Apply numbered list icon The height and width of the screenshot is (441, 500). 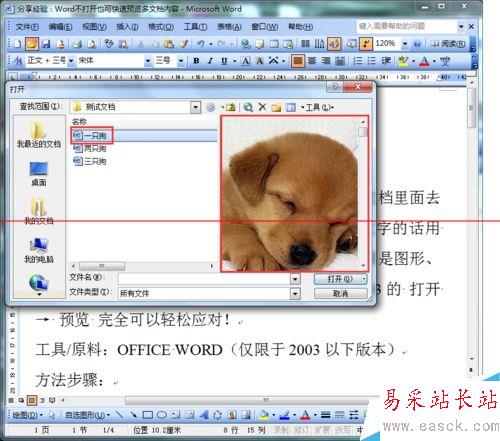click(358, 61)
